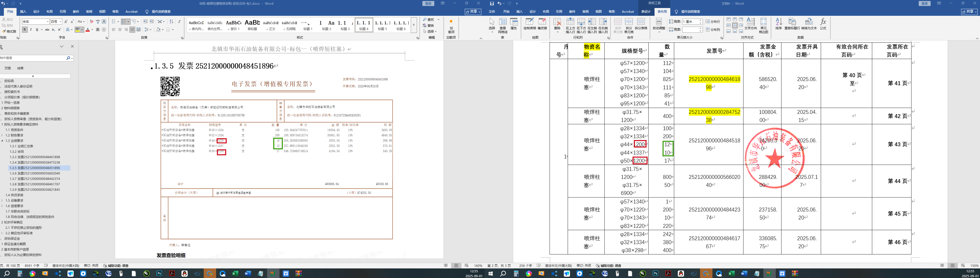
Task: Select the 绘制表格 draw table tool
Action: [530, 24]
